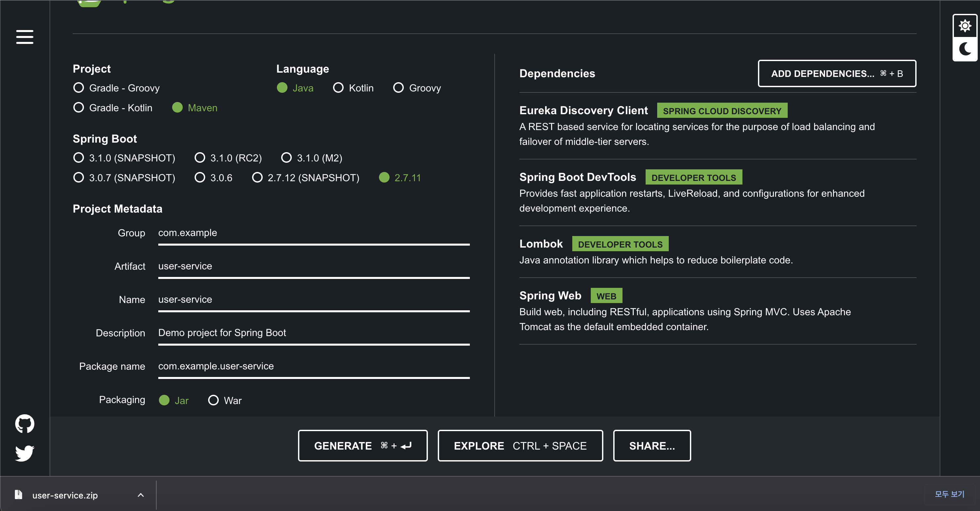
Task: Choose Spring Boot 3.0.7 (SNAPSHOT)
Action: click(x=124, y=178)
